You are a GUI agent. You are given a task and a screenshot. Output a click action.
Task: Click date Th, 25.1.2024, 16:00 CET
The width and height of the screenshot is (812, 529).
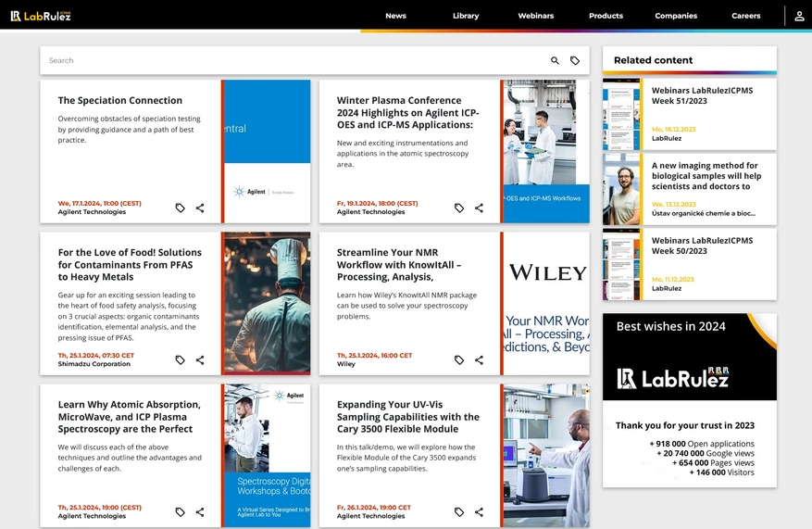tap(374, 356)
